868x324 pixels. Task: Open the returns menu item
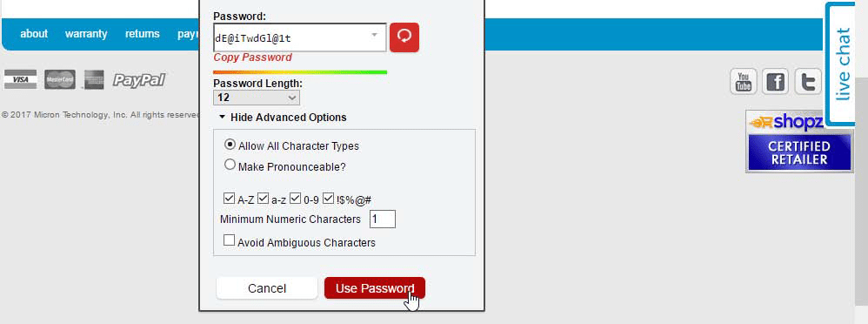pos(143,34)
